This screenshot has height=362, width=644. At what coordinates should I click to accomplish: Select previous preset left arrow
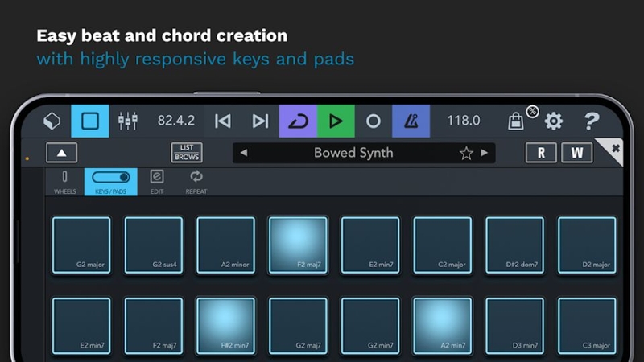point(244,153)
